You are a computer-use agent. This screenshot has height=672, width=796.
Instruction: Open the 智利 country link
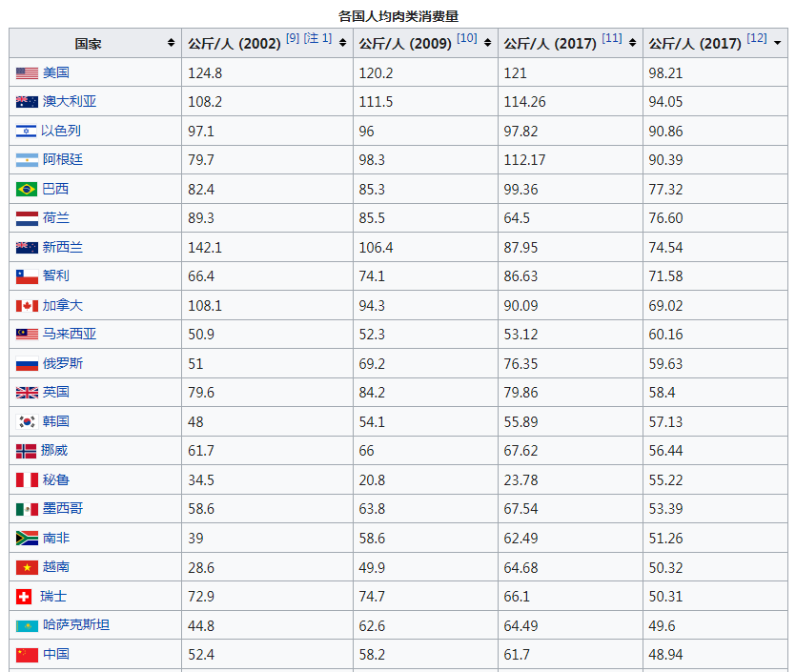[56, 275]
